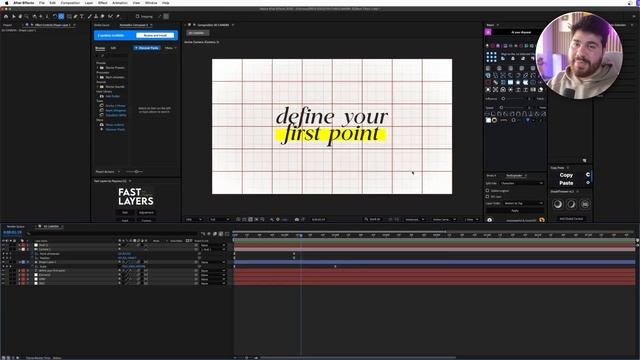640x360 pixels.
Task: Click the first round shade preset button
Action: (x=558, y=204)
